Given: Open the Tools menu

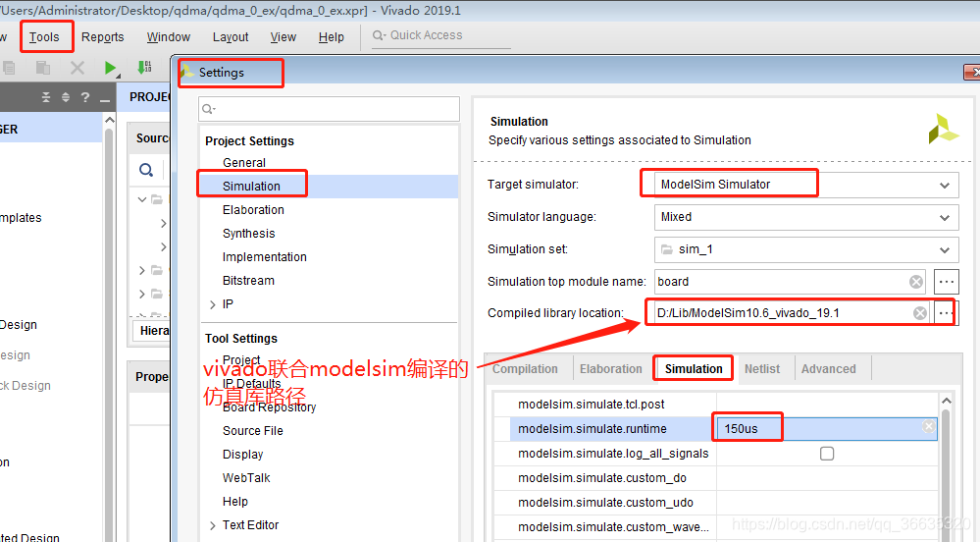Looking at the screenshot, I should point(44,37).
